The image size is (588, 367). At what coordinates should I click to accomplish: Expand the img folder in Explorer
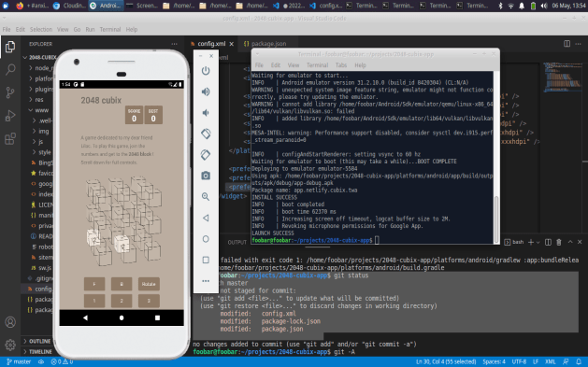pyautogui.click(x=43, y=131)
